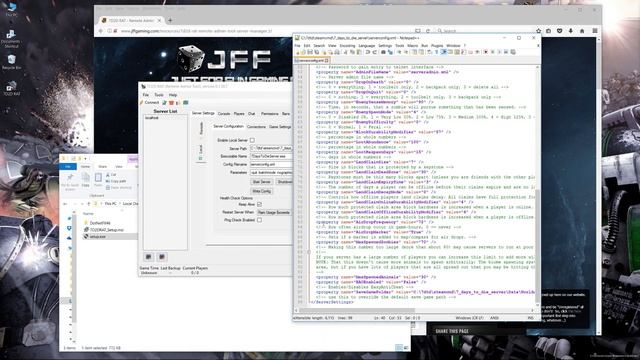Click New file icon in Notepad++ toolbar
Screen dimensions: 640x360
[x=298, y=52]
